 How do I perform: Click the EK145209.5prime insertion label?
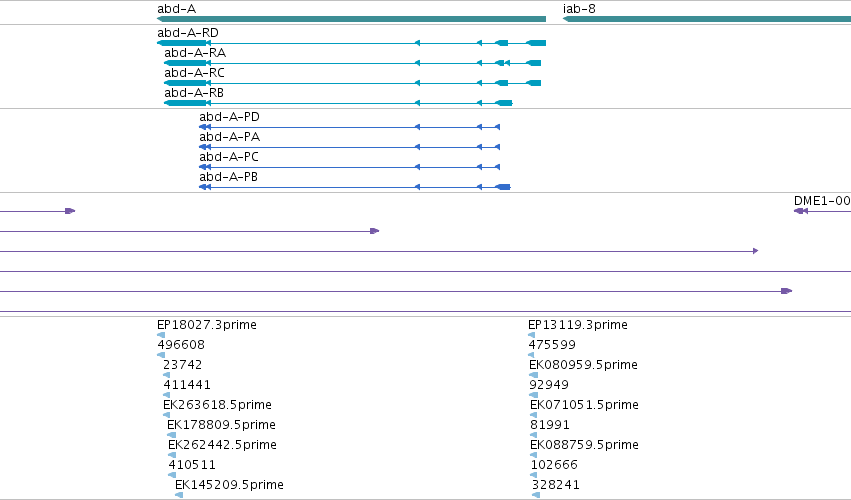(x=229, y=485)
